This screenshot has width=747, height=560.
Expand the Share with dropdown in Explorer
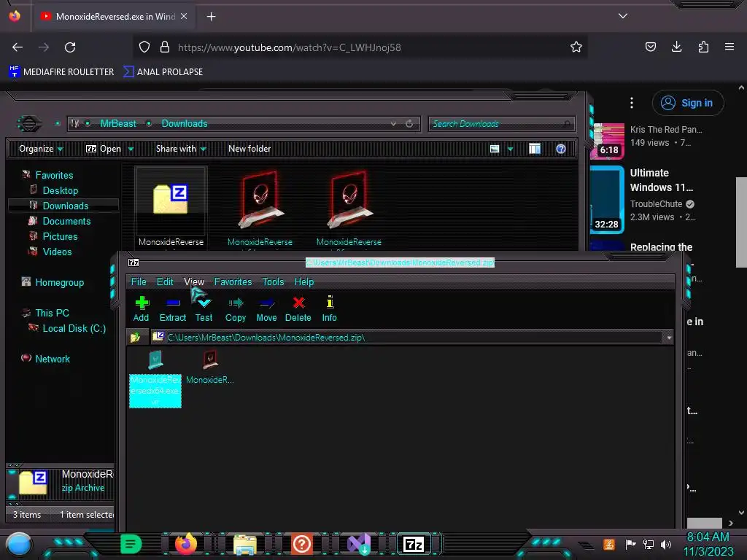click(181, 149)
